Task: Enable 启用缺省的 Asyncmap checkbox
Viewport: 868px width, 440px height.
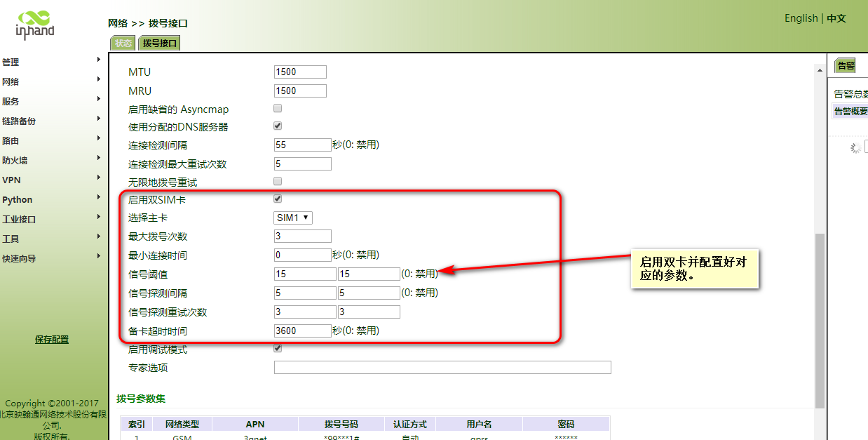Action: pyautogui.click(x=278, y=108)
